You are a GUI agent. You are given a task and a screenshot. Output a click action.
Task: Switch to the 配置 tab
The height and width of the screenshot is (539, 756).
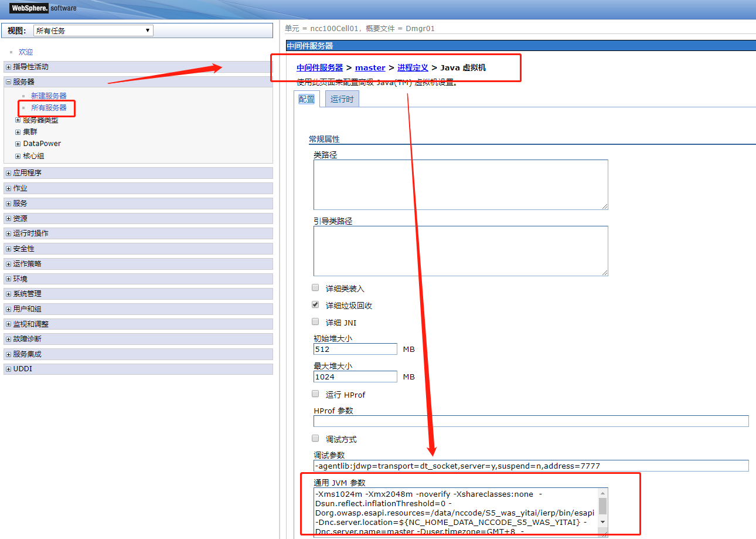pyautogui.click(x=307, y=99)
